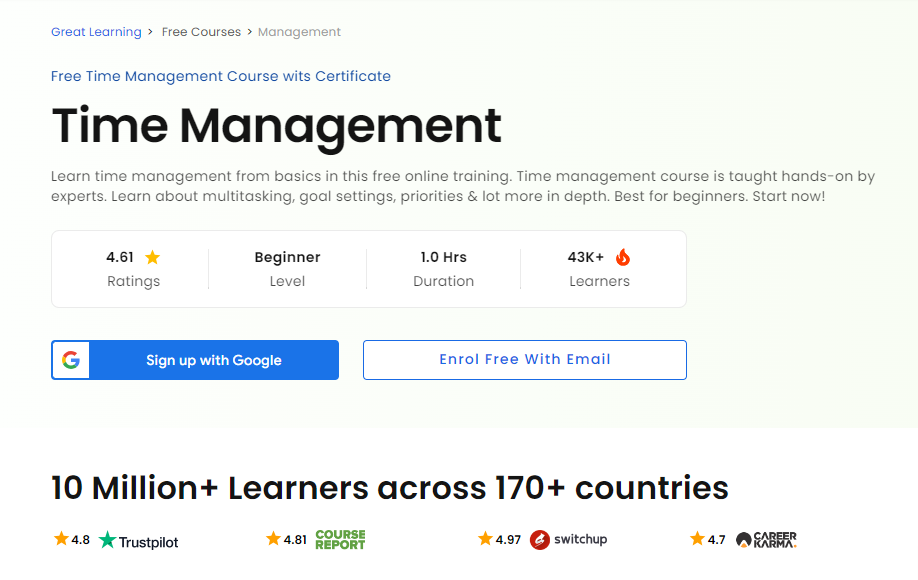918x580 pixels.
Task: Click the 4.7 Career Karma rating number
Action: 717,540
